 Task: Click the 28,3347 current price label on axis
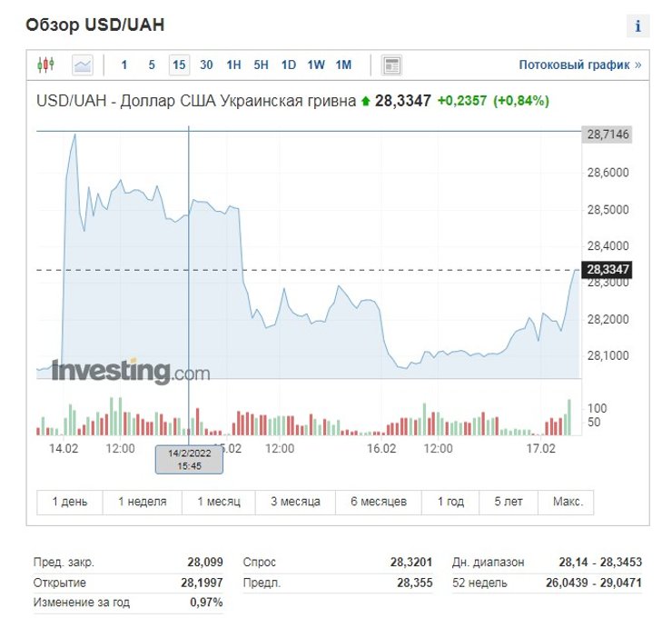[608, 270]
